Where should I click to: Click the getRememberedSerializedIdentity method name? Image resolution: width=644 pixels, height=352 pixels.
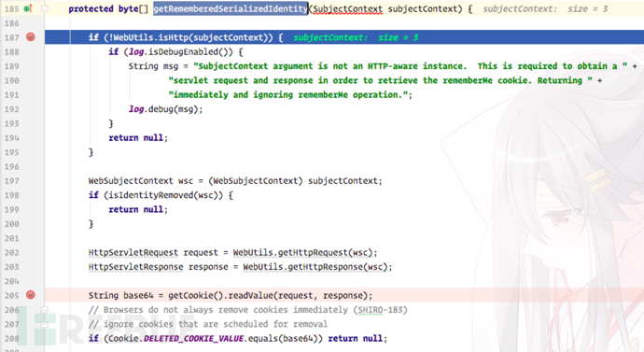[231, 8]
